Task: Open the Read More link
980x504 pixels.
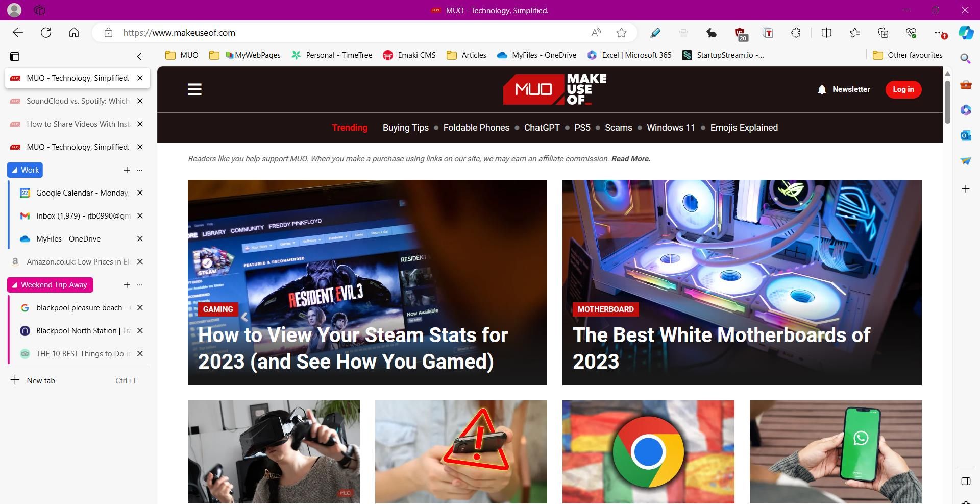Action: click(x=630, y=159)
